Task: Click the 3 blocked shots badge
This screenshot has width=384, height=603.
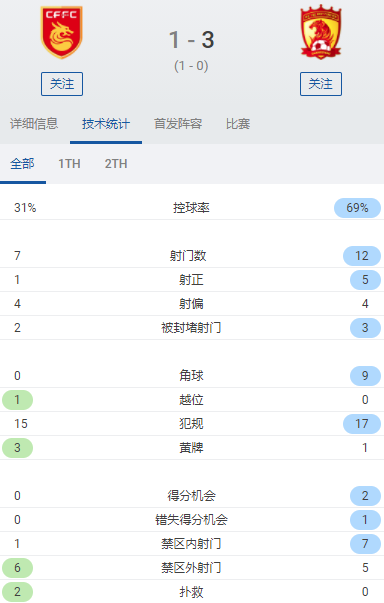Action: point(365,328)
